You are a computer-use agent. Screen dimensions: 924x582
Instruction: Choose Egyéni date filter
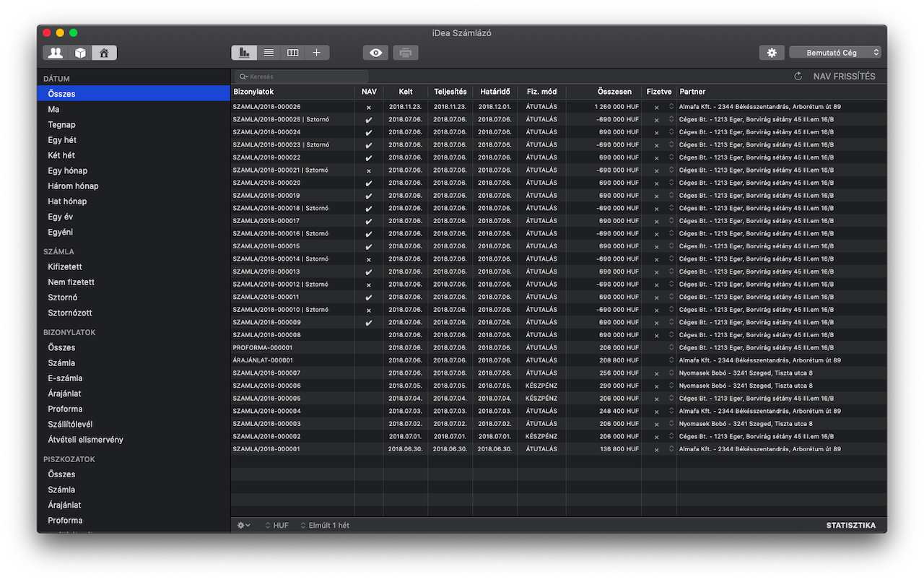click(134, 232)
